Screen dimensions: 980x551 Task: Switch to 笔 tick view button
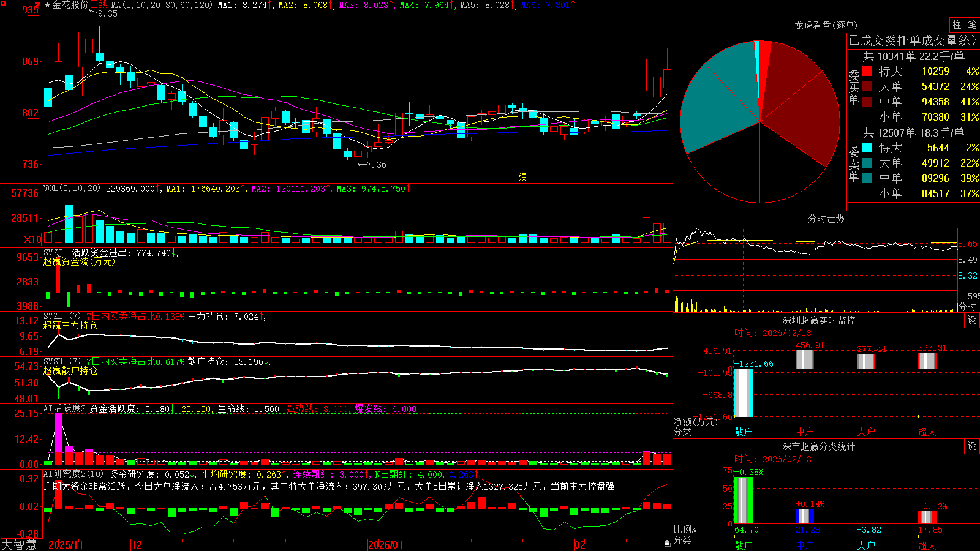pyautogui.click(x=973, y=25)
